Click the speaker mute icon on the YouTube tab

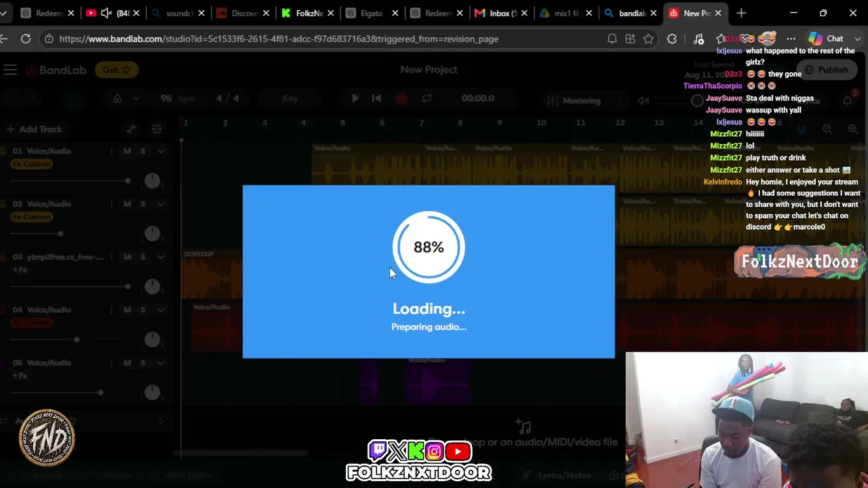tap(106, 13)
